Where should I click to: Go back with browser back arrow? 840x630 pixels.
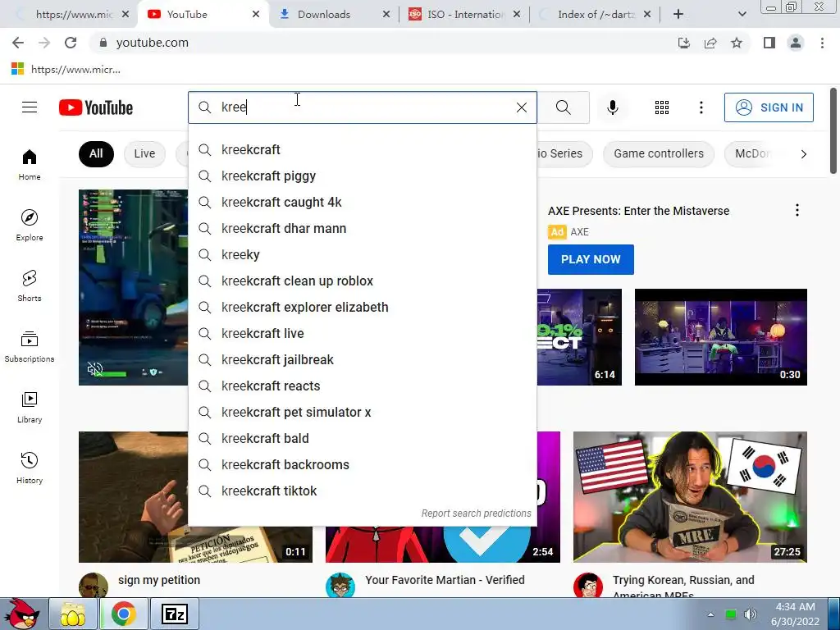point(18,43)
